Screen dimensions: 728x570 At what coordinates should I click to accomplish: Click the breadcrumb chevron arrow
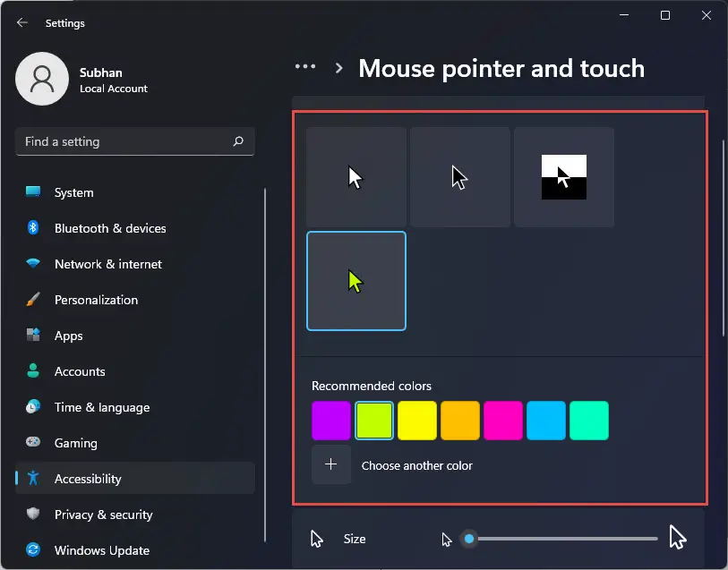pos(339,69)
